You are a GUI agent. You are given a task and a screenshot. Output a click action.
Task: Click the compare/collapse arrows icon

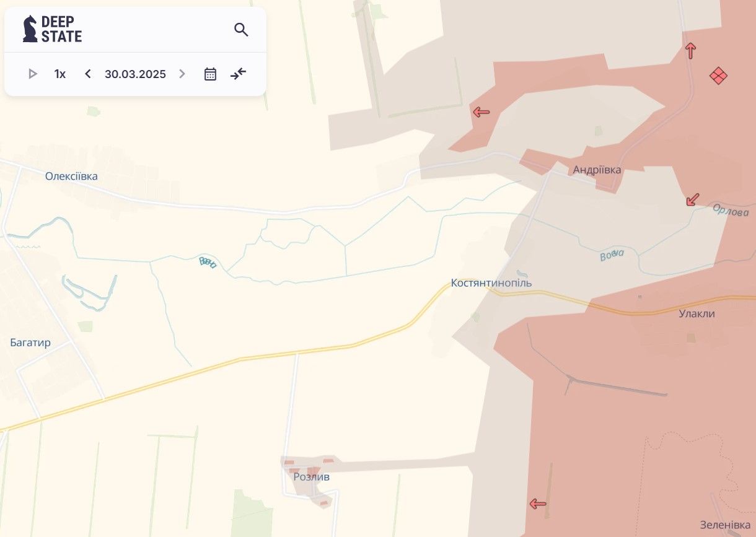[239, 74]
